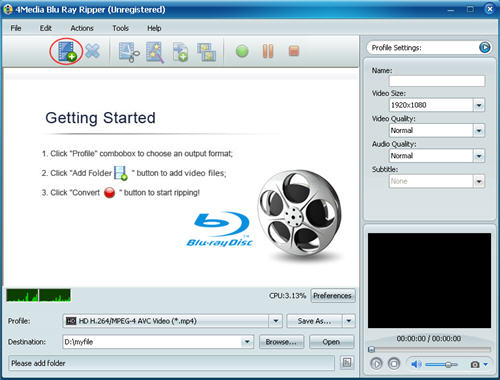
Task: Click the Open button
Action: point(331,342)
